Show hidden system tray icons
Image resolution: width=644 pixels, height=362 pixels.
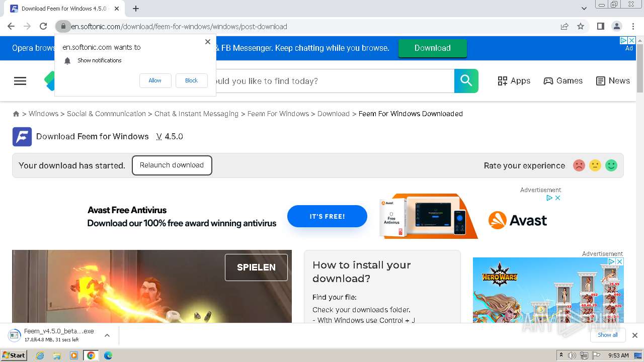pos(561,355)
